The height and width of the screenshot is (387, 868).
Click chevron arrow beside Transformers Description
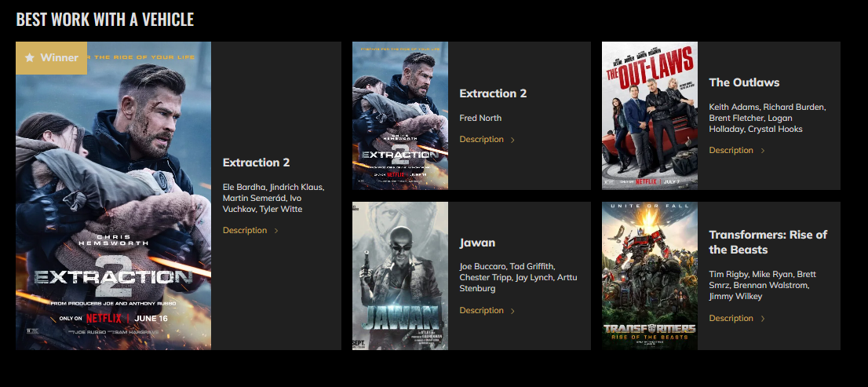tap(763, 319)
